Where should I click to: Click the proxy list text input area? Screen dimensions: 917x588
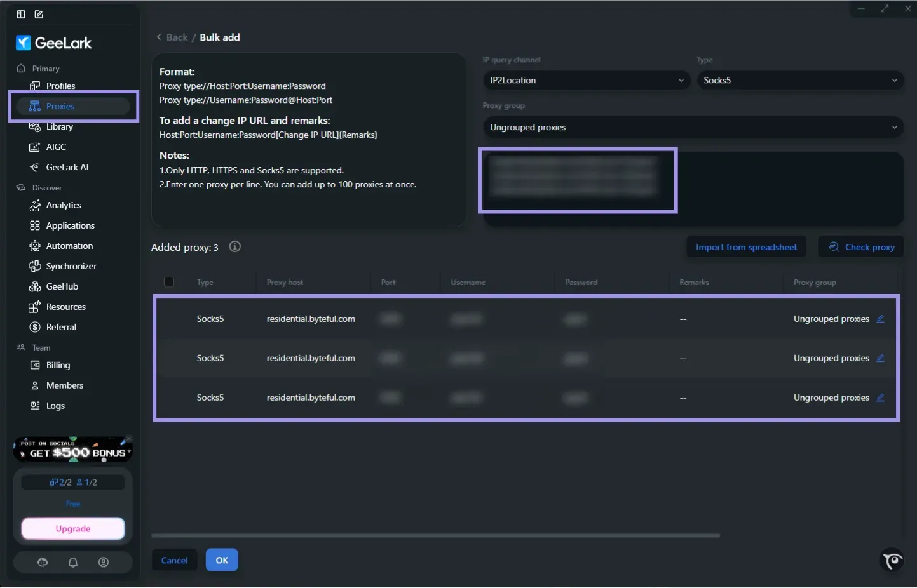click(x=693, y=189)
